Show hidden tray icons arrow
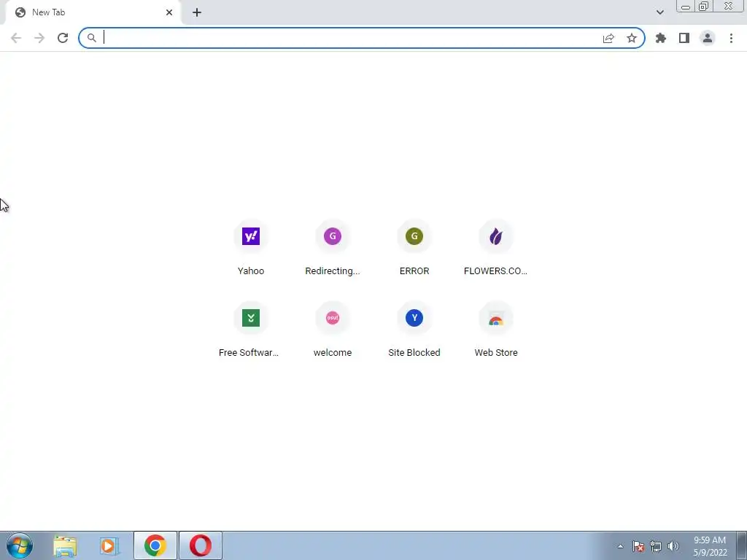The width and height of the screenshot is (747, 560). 620,546
